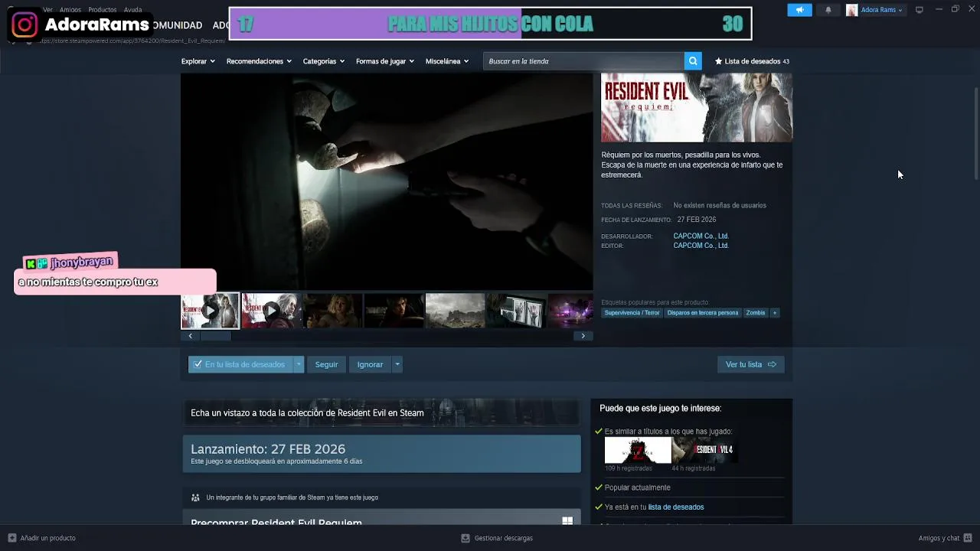Enter Big Picture mode via monitor icon

(x=920, y=10)
